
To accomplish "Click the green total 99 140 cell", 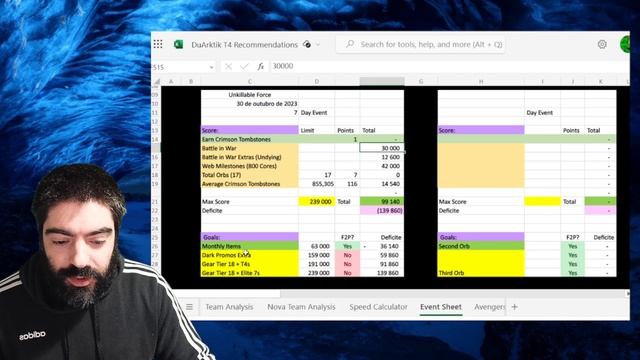I will [x=382, y=202].
